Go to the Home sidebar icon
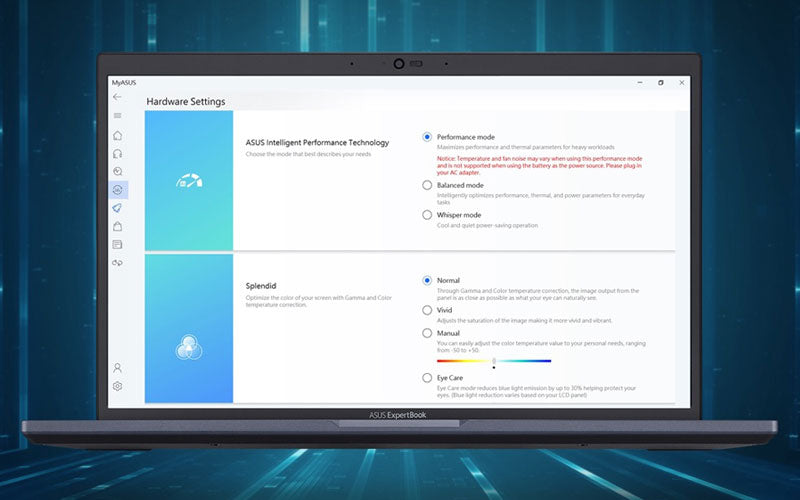Viewport: 800px width, 500px height. coord(117,135)
